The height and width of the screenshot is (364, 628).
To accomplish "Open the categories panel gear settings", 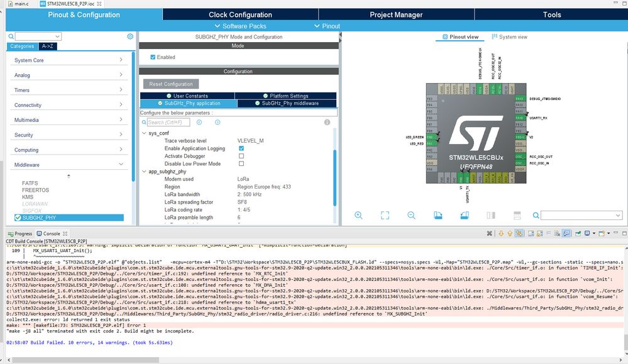I will point(130,36).
